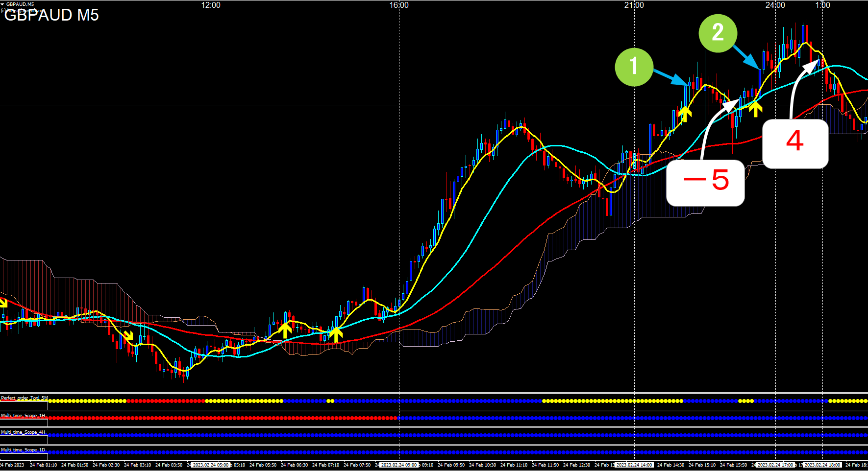Select the yellow buy arrow near 07:10

coord(336,335)
